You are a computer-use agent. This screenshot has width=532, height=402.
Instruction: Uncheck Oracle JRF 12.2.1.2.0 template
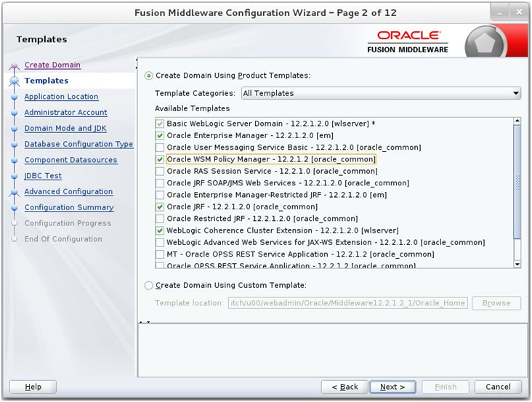point(160,206)
